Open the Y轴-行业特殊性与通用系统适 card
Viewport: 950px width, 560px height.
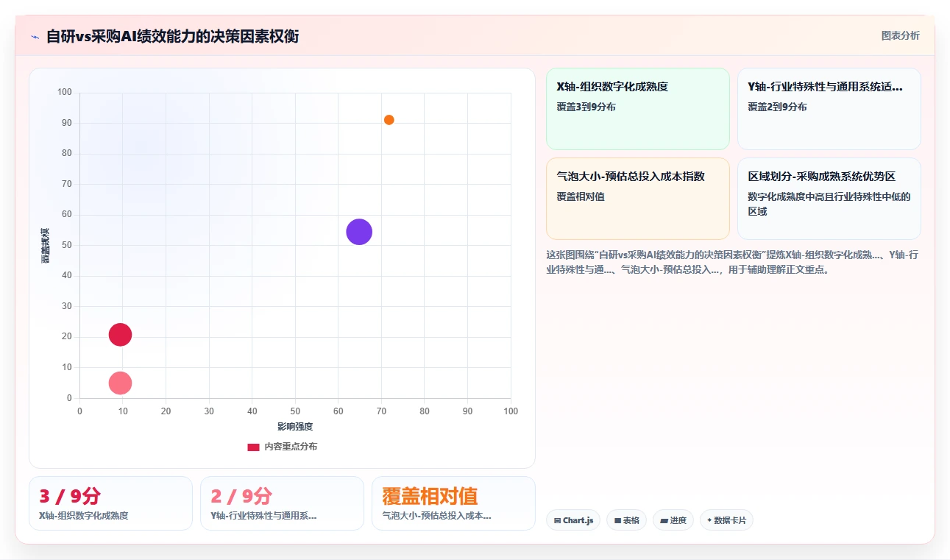[x=829, y=109]
